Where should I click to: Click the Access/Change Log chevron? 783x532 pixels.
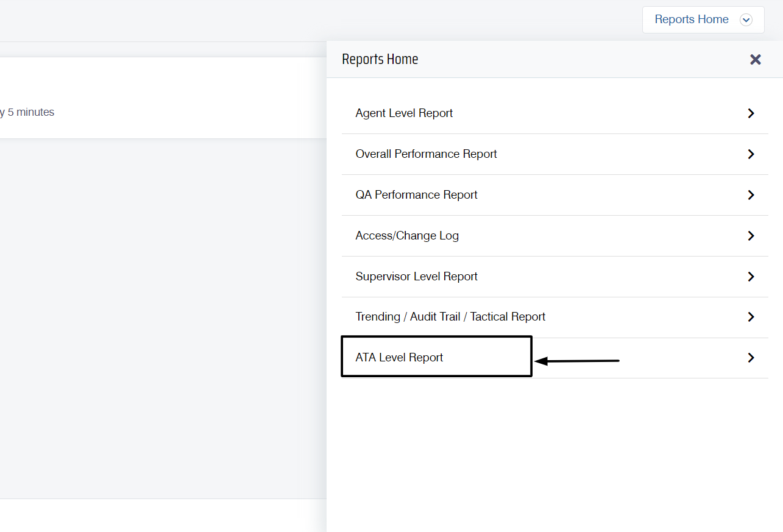(751, 236)
